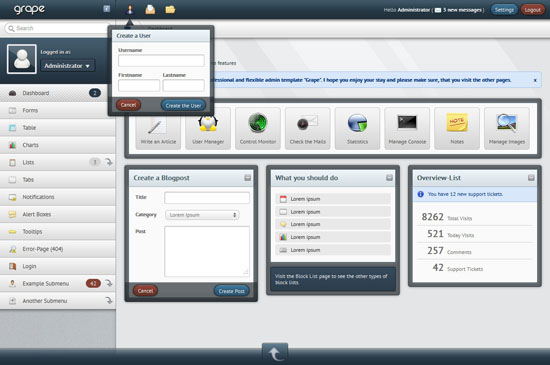Click the 257 Comments entry
The width and height of the screenshot is (550, 365).
(x=449, y=251)
